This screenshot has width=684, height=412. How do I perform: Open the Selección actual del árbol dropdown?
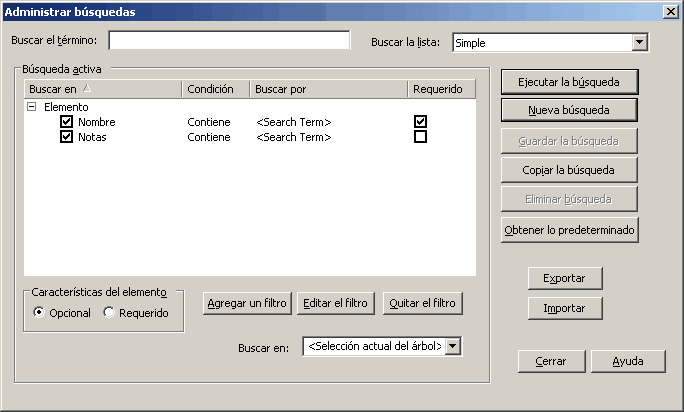coord(453,346)
